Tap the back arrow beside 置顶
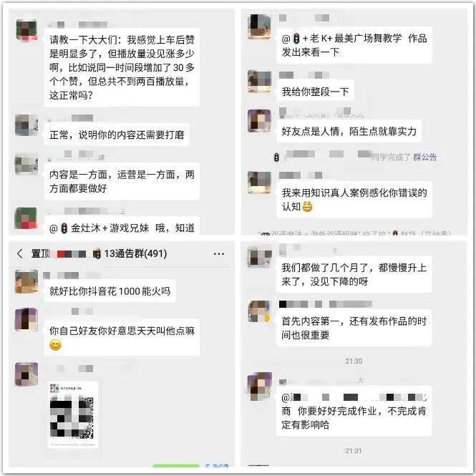 click(x=20, y=253)
